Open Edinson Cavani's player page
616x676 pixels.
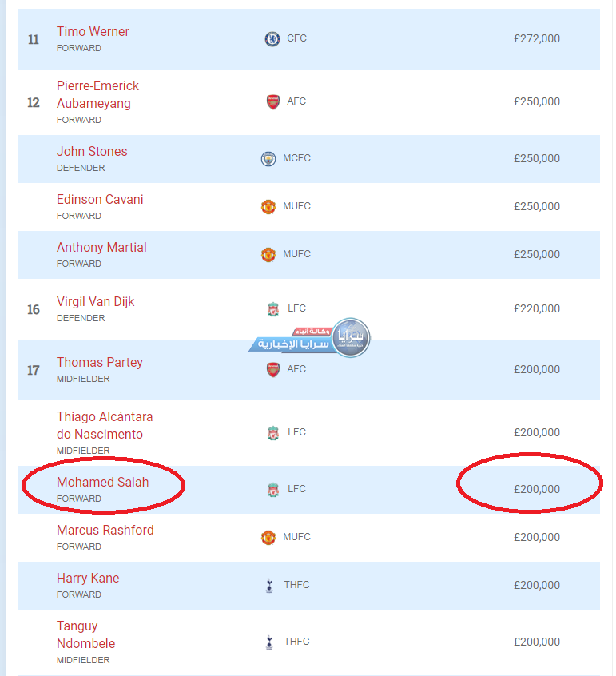pos(100,200)
